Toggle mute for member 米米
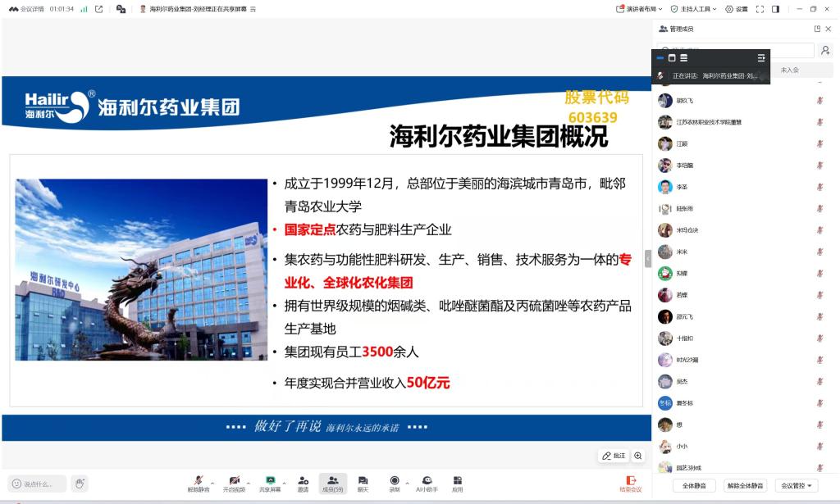840x504 pixels. pyautogui.click(x=819, y=252)
